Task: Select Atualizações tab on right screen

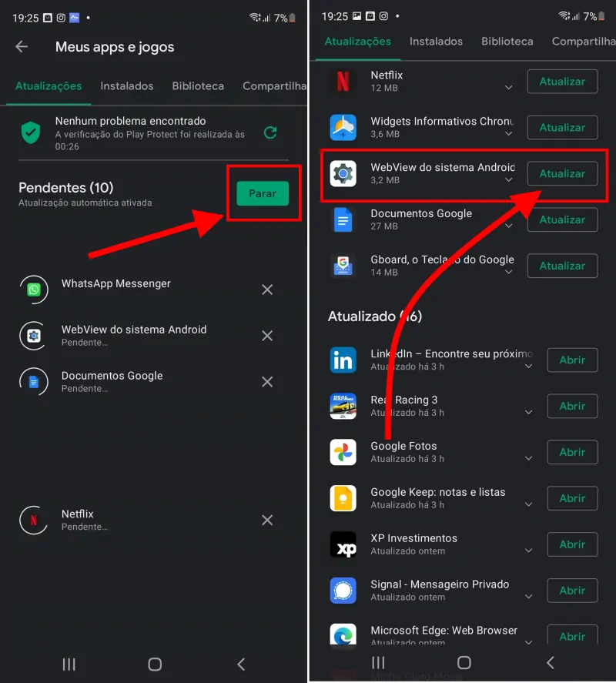Action: 357,42
